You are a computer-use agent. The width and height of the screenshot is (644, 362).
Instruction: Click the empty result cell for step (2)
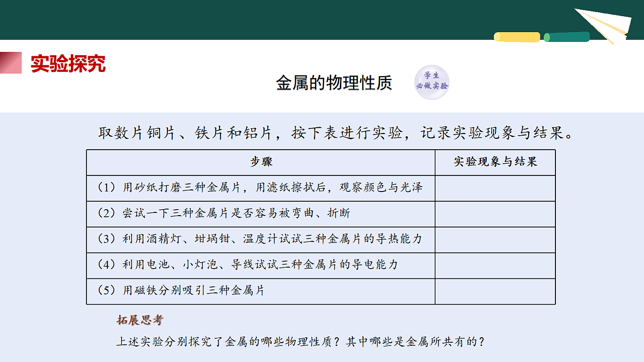495,214
